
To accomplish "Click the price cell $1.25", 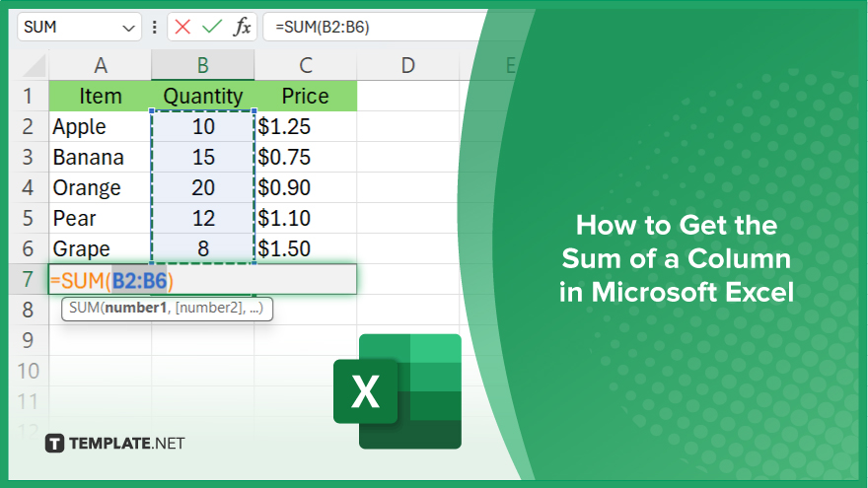I will [306, 127].
